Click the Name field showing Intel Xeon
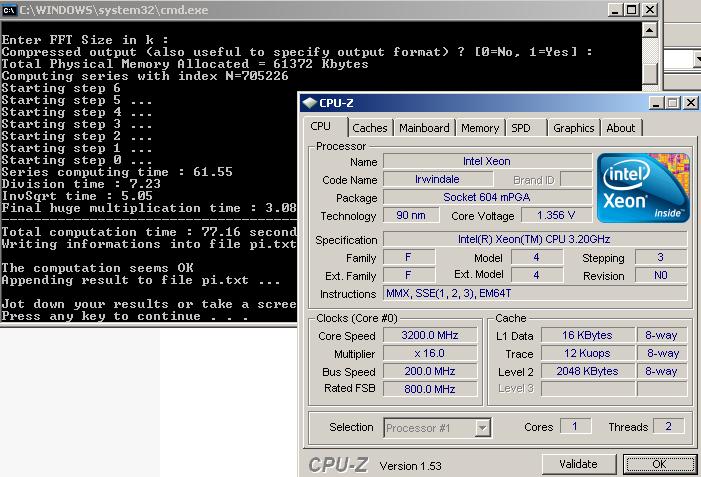Image resolution: width=701 pixels, height=477 pixels. [487, 161]
